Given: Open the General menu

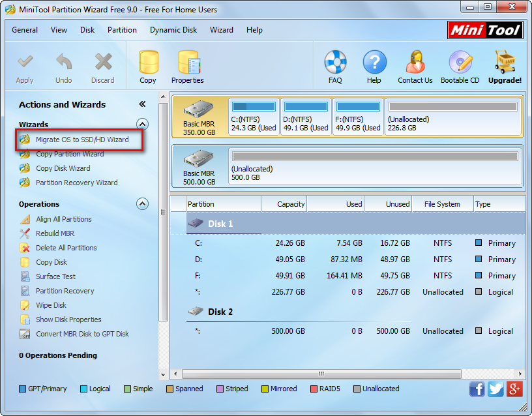Looking at the screenshot, I should point(25,30).
